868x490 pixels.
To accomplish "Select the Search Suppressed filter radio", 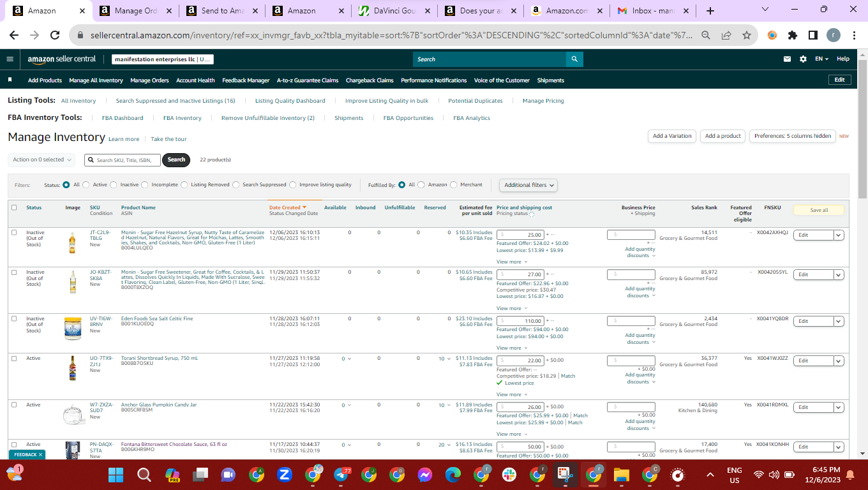I will (x=236, y=185).
